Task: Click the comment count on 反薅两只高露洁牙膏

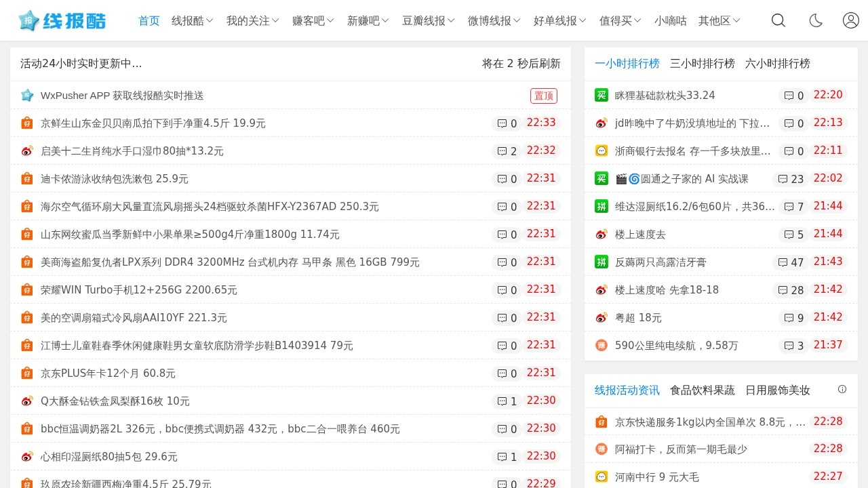Action: pos(791,262)
